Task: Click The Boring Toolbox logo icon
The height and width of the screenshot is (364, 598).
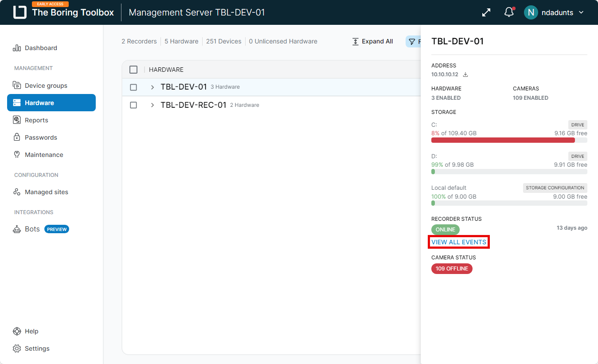Action: tap(20, 12)
